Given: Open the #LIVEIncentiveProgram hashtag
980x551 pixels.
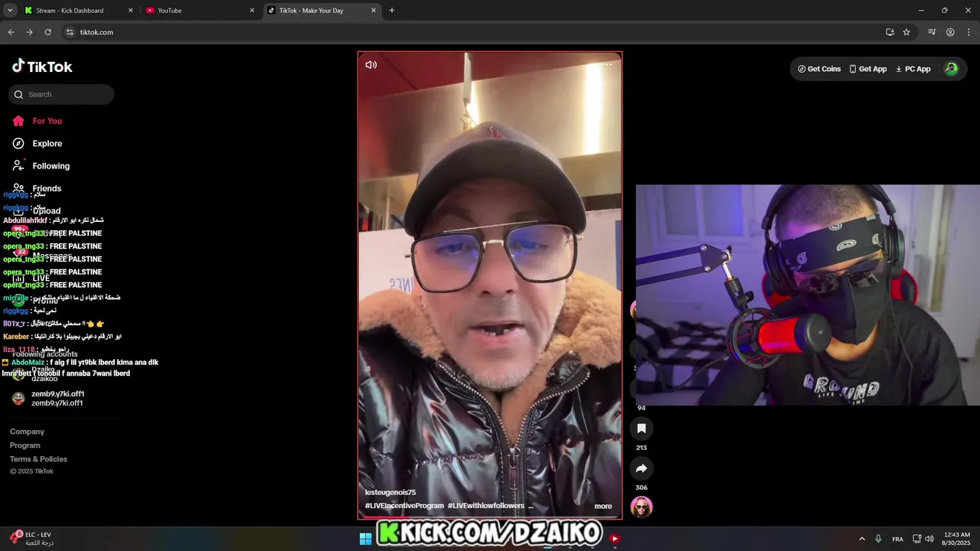Looking at the screenshot, I should point(404,506).
